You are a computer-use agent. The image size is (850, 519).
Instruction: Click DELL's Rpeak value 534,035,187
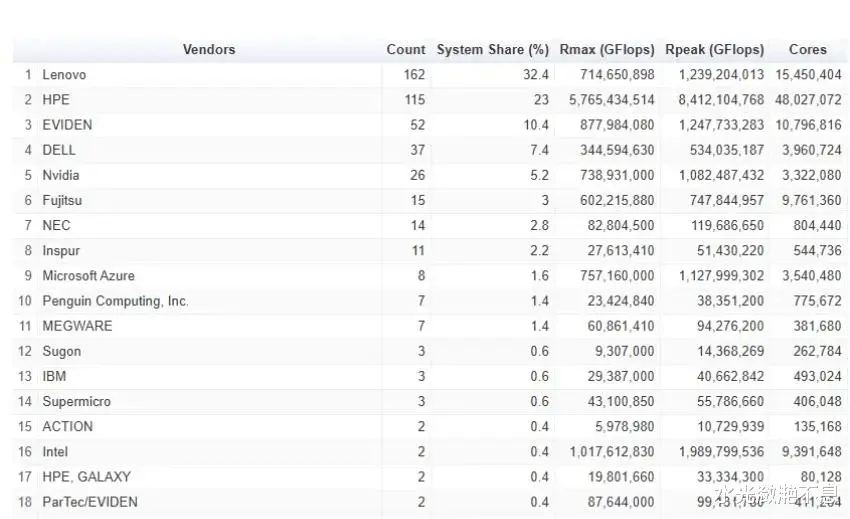click(727, 150)
